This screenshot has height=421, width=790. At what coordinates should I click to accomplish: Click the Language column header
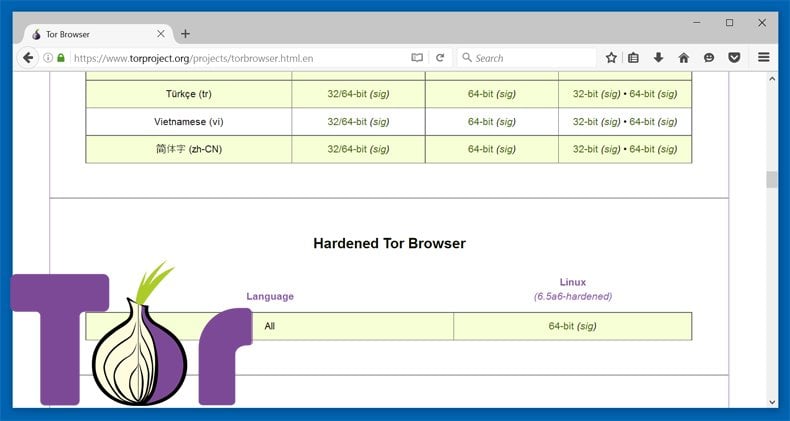coord(270,297)
